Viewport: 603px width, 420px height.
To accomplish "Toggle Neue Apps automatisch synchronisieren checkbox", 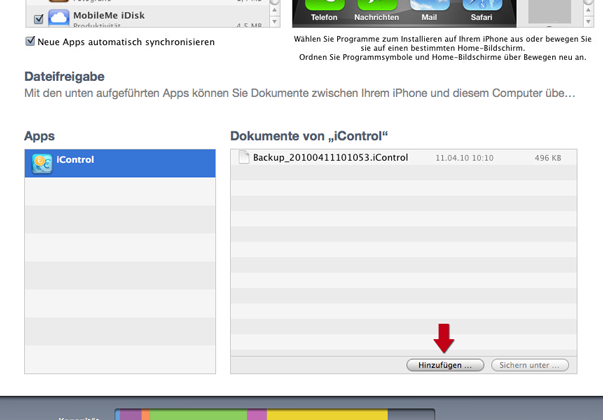I will (30, 41).
